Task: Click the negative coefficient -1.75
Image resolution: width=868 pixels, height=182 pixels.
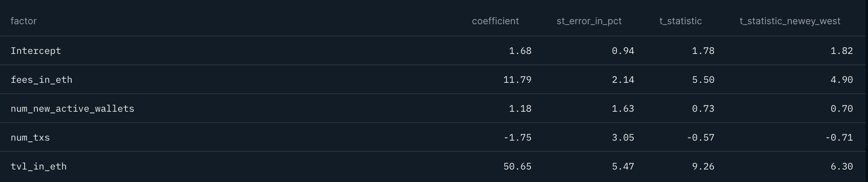Action: 517,137
